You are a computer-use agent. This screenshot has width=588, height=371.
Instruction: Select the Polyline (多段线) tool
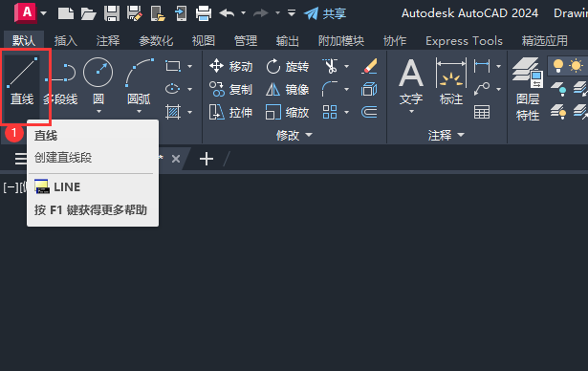tap(60, 82)
